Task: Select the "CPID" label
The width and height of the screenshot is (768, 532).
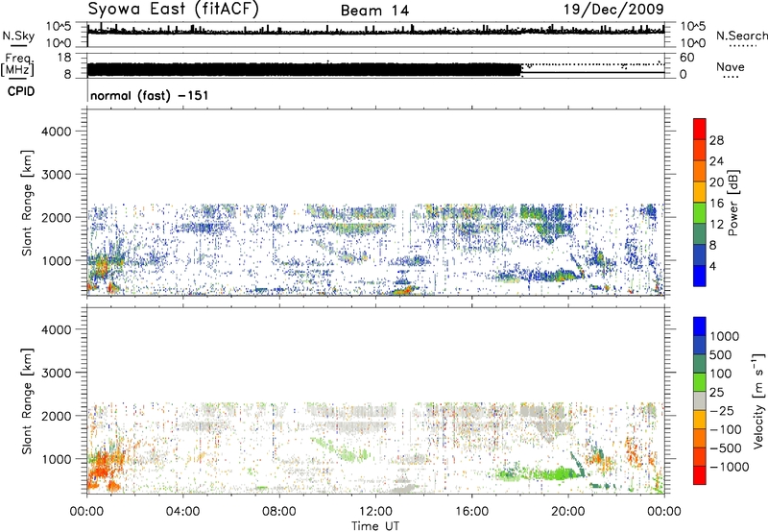Action: [x=21, y=91]
